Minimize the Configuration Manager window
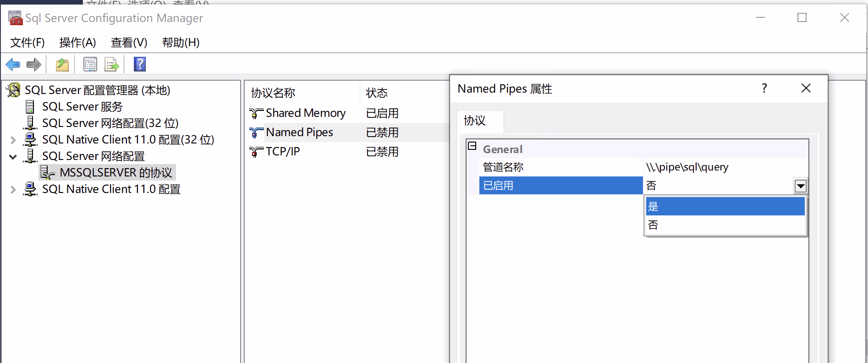 (760, 17)
